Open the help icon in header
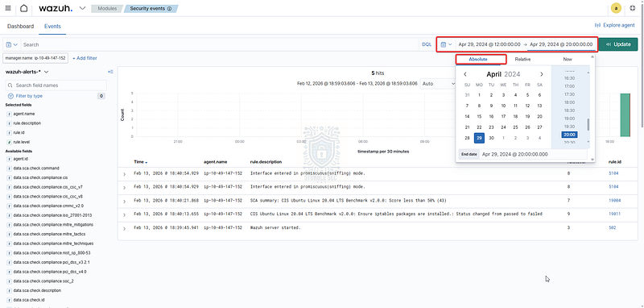The height and width of the screenshot is (308, 644). click(x=632, y=8)
